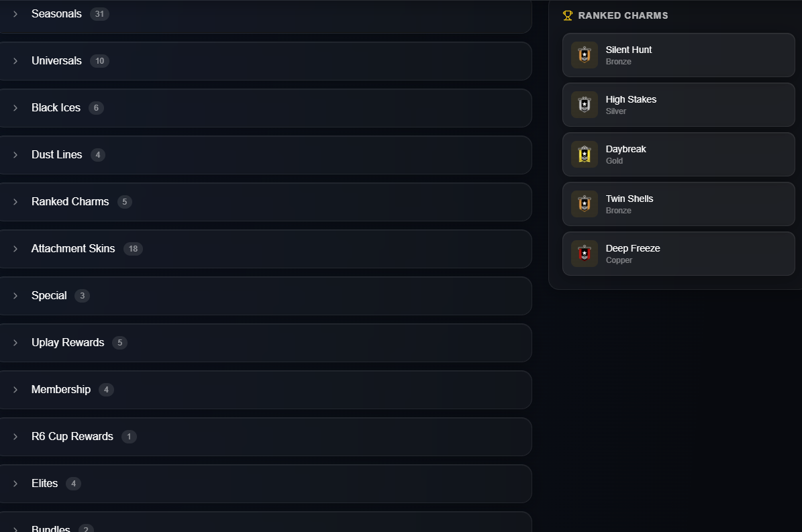Select the Membership category row
This screenshot has width=802, height=532.
point(265,390)
